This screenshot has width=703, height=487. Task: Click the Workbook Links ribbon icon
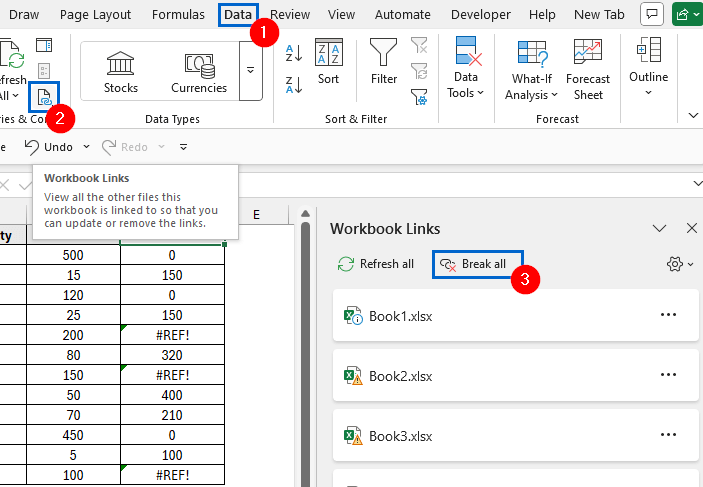(x=44, y=98)
